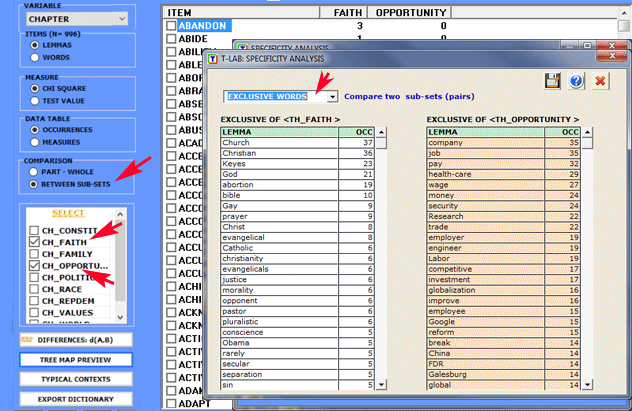632x411 pixels.
Task: Click the EXPORT DICTIONARY button
Action: pyautogui.click(x=76, y=399)
